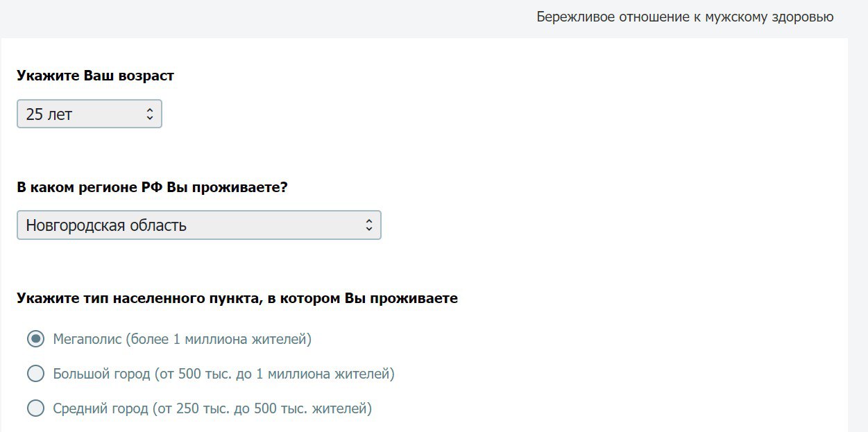Click the heading 'Укажите тип населенного пункта'
Viewport: 868px width, 432px height.
[x=237, y=298]
